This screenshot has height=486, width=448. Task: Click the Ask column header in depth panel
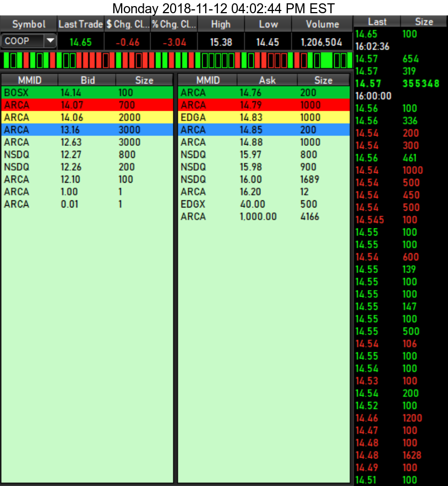click(267, 80)
